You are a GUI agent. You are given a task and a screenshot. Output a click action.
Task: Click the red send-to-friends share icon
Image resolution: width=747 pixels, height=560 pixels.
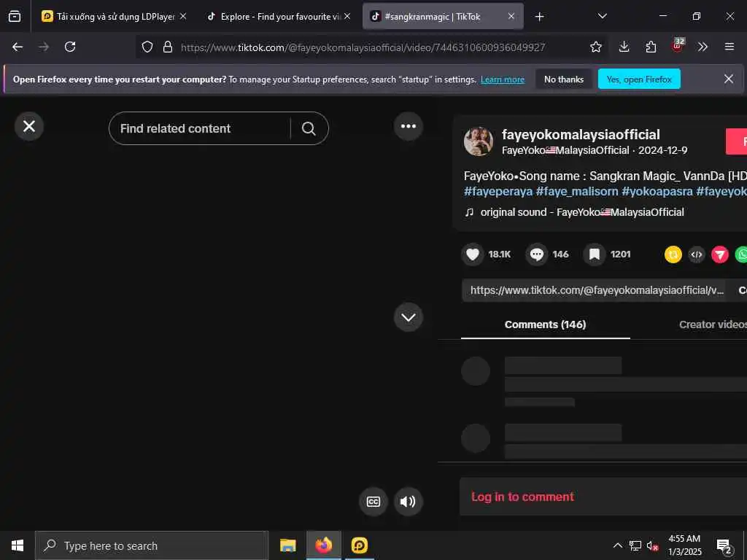[720, 254]
